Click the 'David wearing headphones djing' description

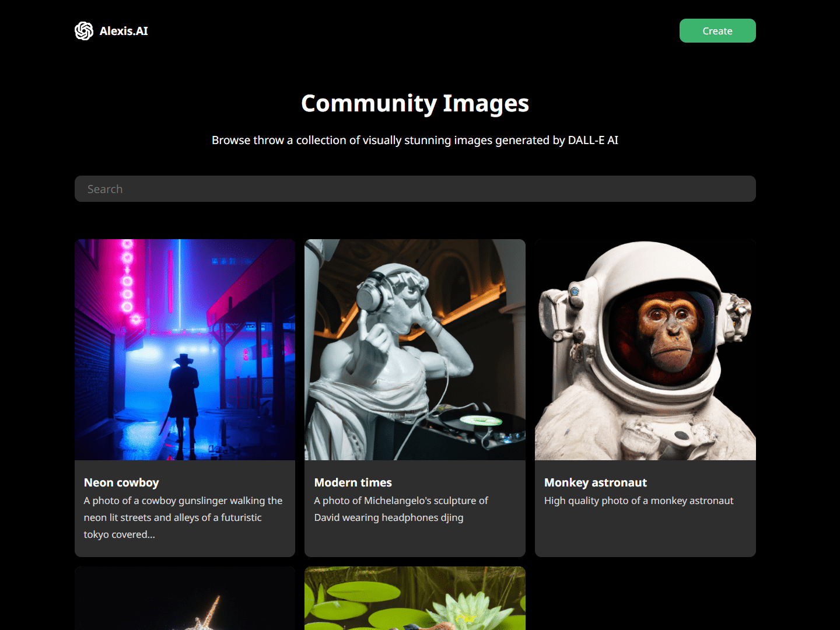[401, 509]
